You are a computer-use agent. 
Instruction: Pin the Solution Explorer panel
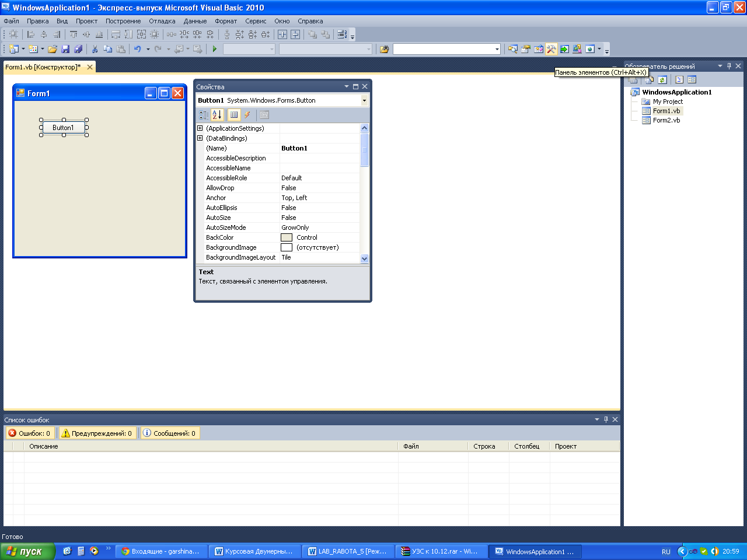tap(729, 66)
